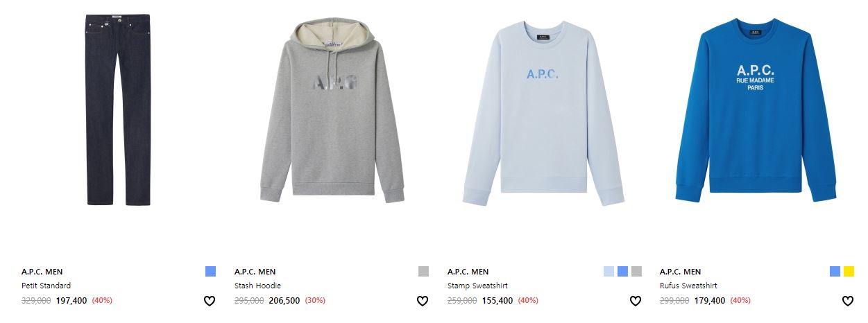Select blue swatch for Rufus Sweatshirt
This screenshot has height=323, width=868.
click(835, 272)
